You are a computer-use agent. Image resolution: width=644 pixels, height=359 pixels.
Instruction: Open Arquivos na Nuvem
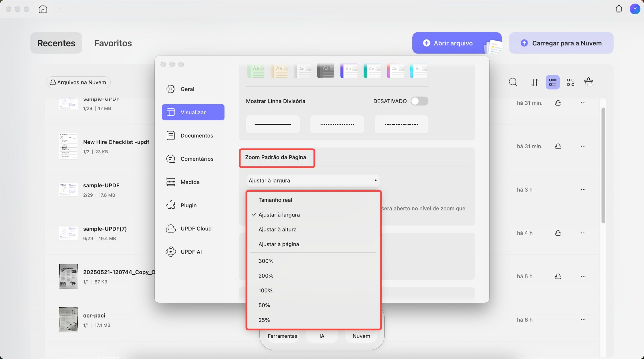point(78,82)
